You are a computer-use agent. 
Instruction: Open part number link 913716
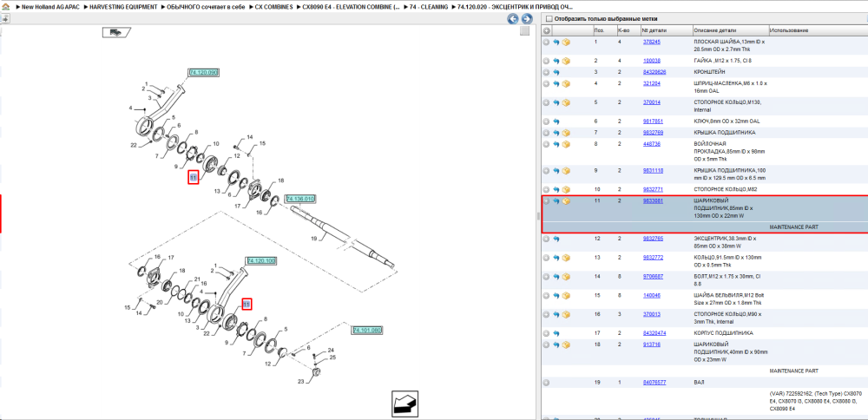pos(651,345)
